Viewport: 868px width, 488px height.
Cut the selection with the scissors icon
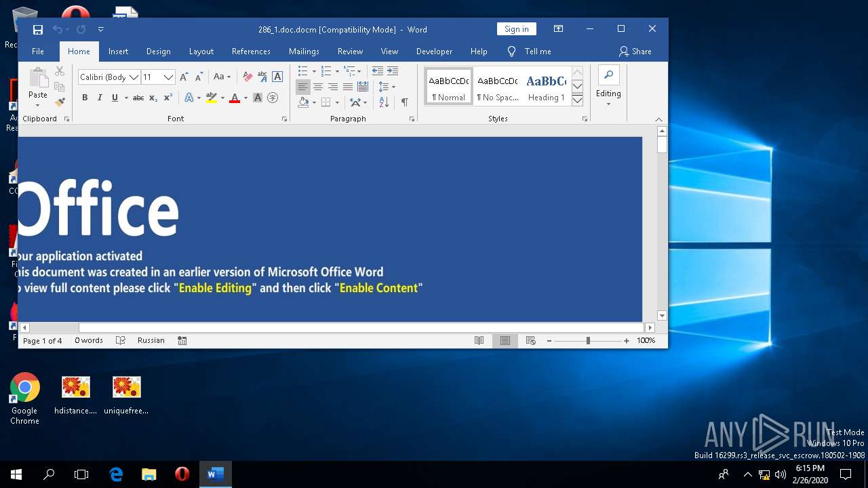(60, 71)
